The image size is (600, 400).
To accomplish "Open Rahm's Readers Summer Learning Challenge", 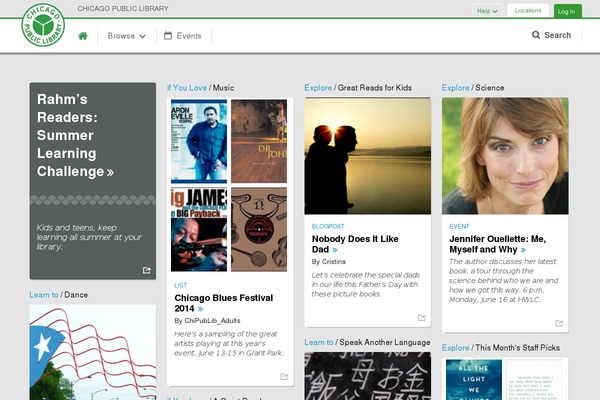I will coord(75,135).
